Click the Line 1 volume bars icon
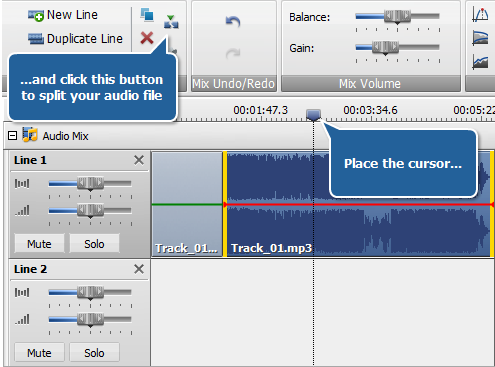Screen dimensions: 495x367 (x=22, y=211)
